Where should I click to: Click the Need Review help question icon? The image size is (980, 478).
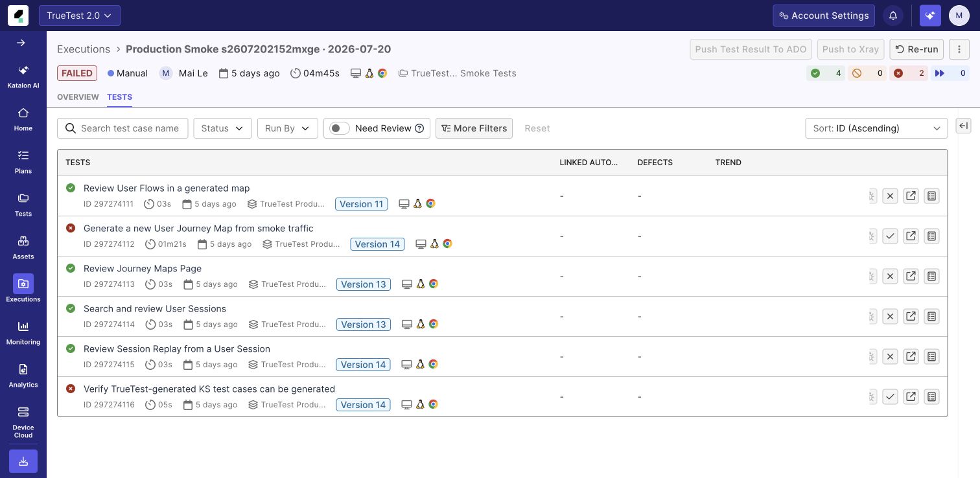(419, 128)
